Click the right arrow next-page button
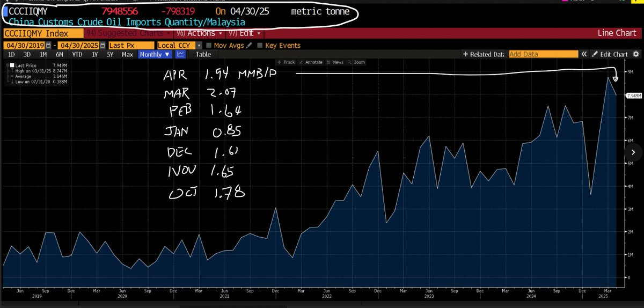Image resolution: width=644 pixels, height=308 pixels. point(634,153)
